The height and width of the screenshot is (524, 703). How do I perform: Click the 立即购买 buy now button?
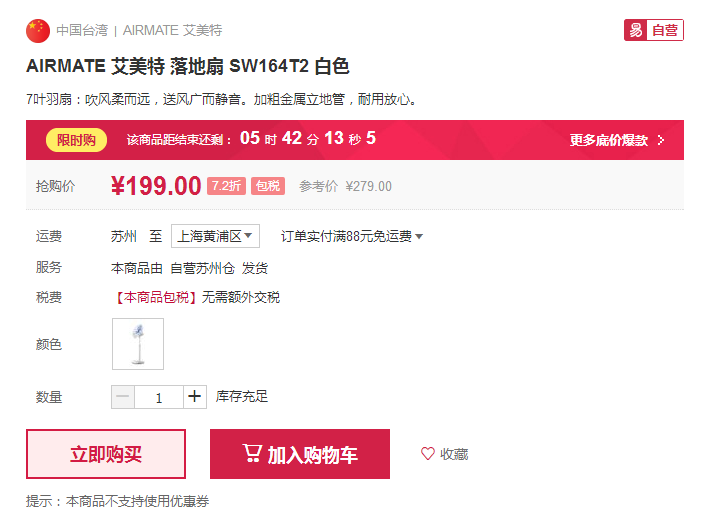coord(106,454)
